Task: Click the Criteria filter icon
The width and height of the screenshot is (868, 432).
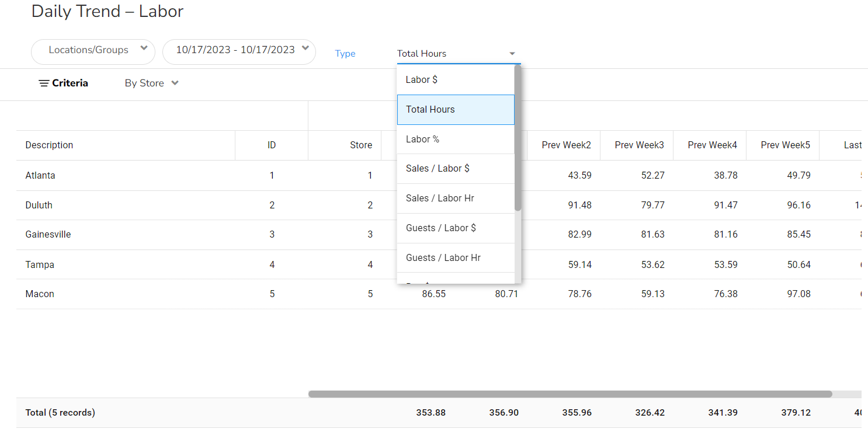Action: [44, 83]
